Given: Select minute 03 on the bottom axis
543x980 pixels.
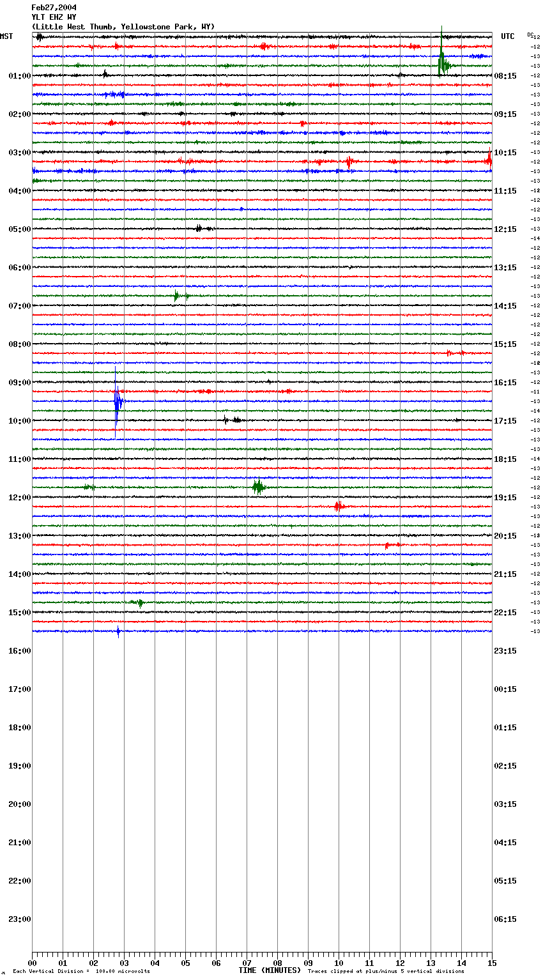Looking at the screenshot, I should 124,963.
